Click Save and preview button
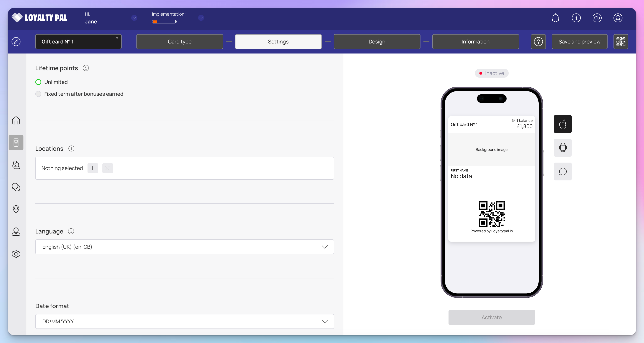644x343 pixels. [x=579, y=41]
